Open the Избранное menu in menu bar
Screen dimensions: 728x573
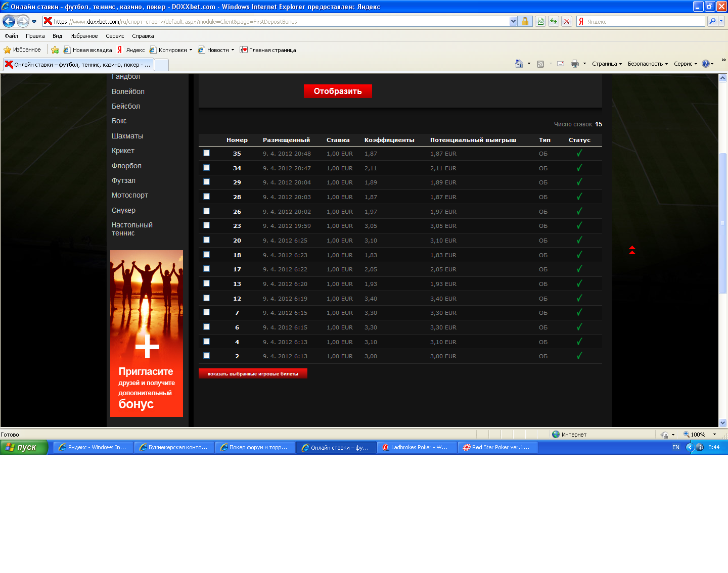[x=84, y=36]
